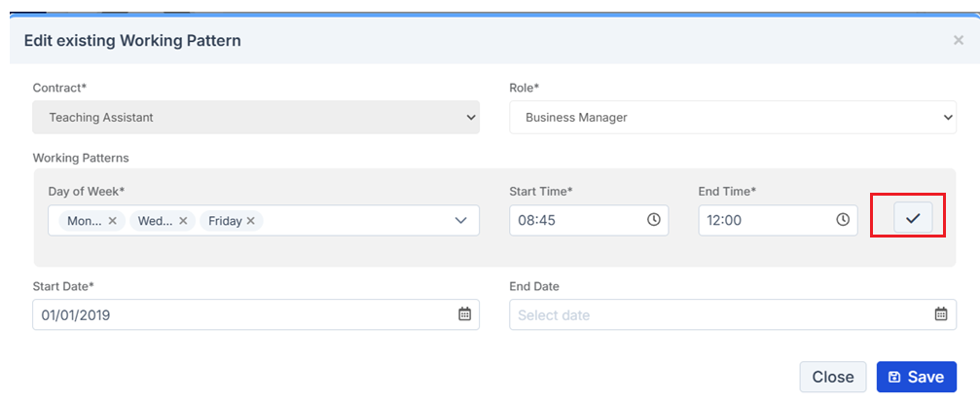Open the End Date calendar icon
This screenshot has height=402, width=980.
[941, 314]
